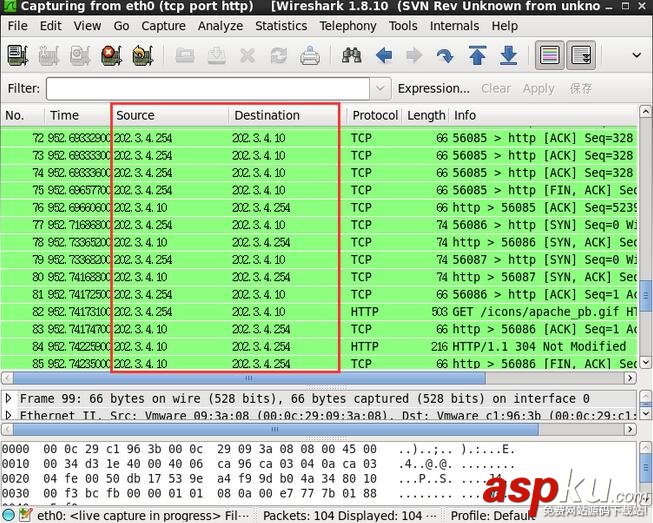Open the capture interfaces list icon
This screenshot has width=653, height=523.
click(17, 55)
